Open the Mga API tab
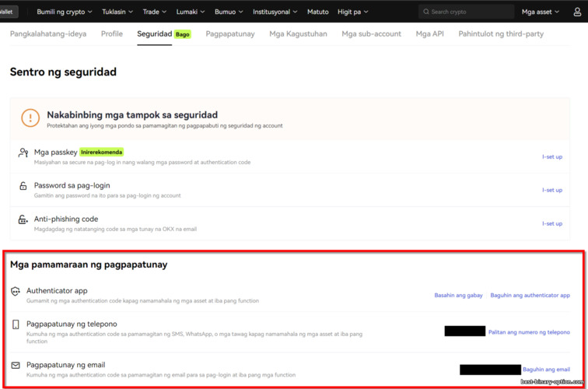Screen dimensions: 588x389 tap(430, 34)
